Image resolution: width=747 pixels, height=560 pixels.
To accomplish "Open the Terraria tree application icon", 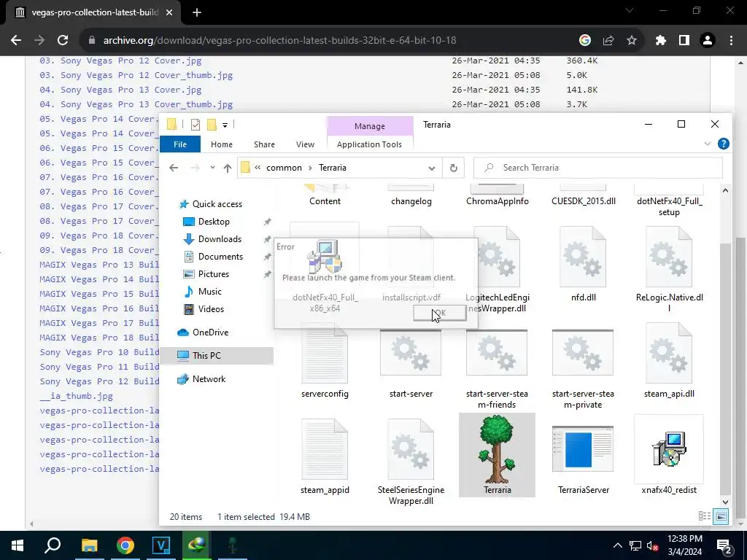I will pyautogui.click(x=497, y=449).
